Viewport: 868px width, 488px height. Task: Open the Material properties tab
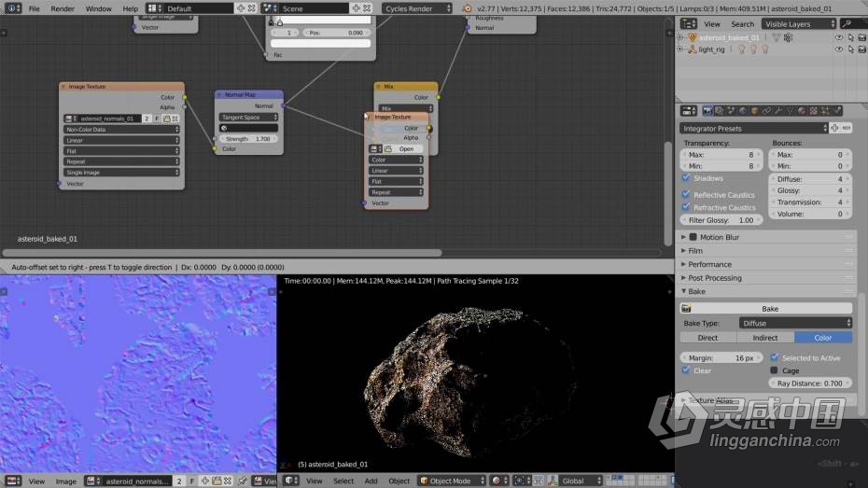click(802, 111)
